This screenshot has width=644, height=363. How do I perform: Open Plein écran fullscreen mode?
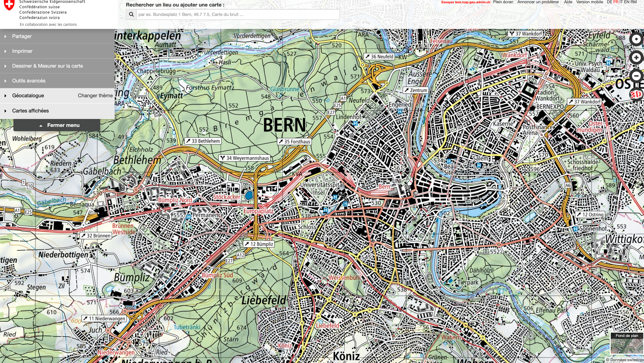tap(503, 2)
